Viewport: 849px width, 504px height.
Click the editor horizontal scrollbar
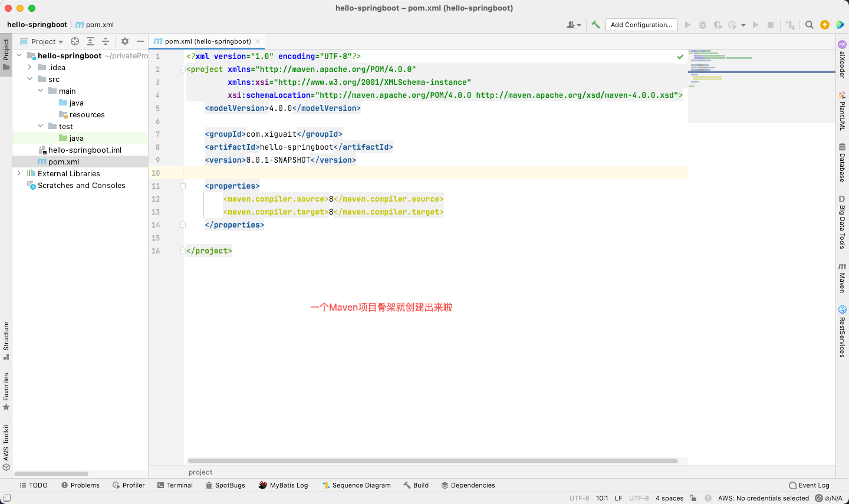coord(433,461)
